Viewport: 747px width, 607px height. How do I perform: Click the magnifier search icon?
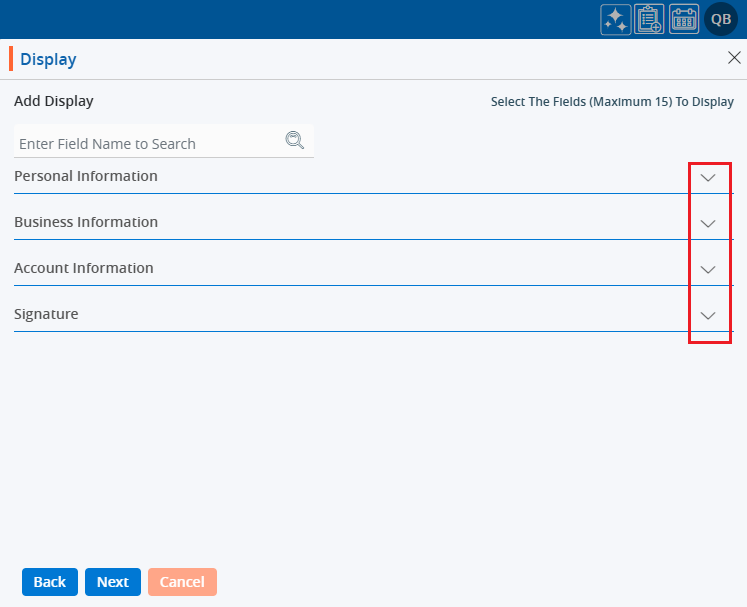tap(294, 141)
